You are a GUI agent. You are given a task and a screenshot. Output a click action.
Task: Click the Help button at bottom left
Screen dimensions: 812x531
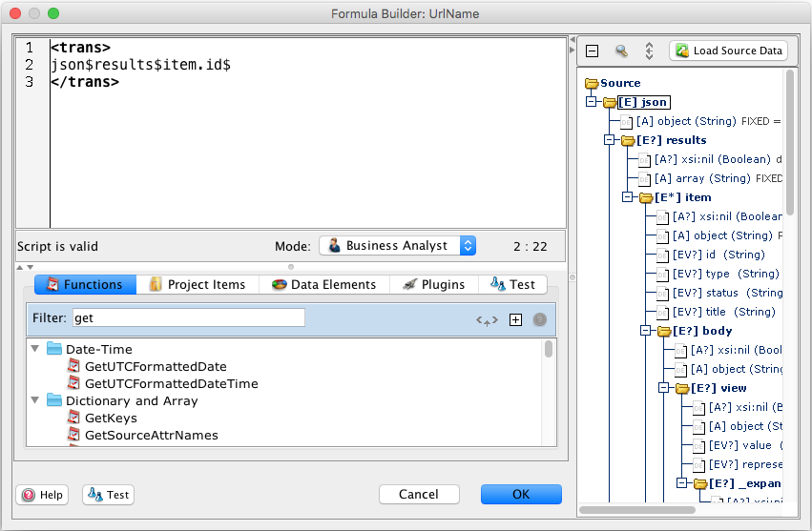[x=44, y=495]
